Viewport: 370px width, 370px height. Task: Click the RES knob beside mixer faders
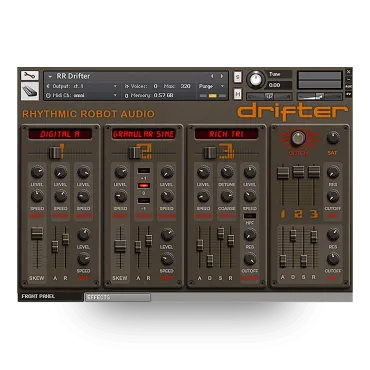coord(333,172)
